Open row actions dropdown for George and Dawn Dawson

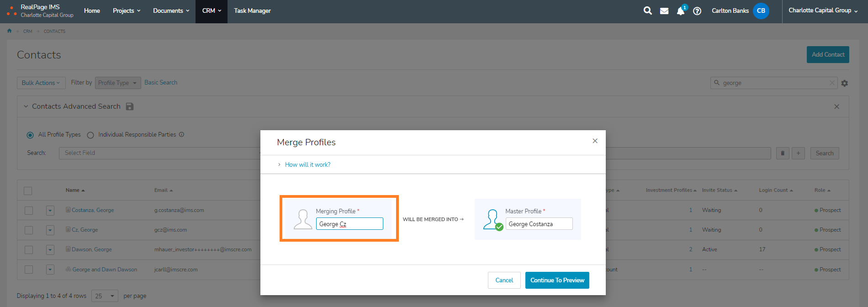tap(50, 270)
